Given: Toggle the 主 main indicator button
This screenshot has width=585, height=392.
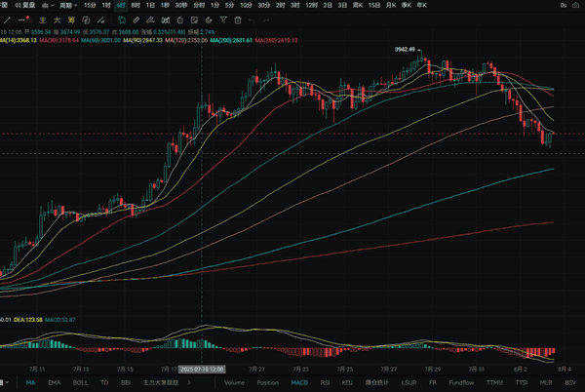Looking at the screenshot, I should click(42, 20).
